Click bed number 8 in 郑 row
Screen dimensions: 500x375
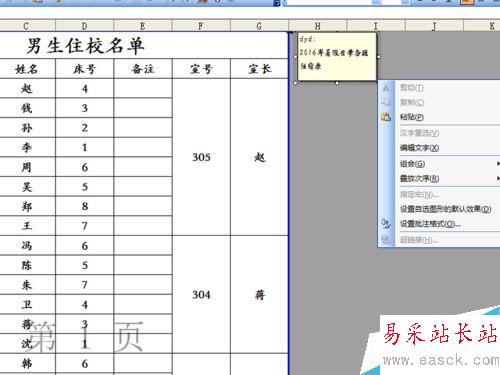(85, 206)
